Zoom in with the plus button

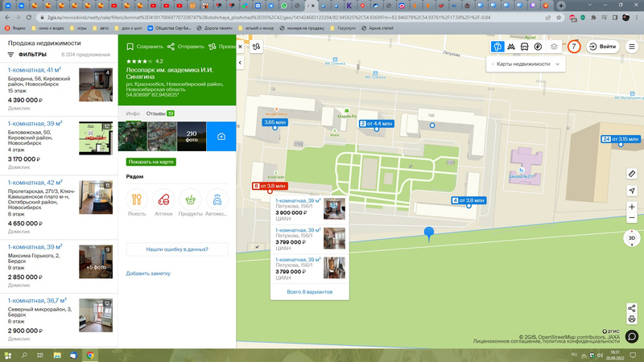632,208
